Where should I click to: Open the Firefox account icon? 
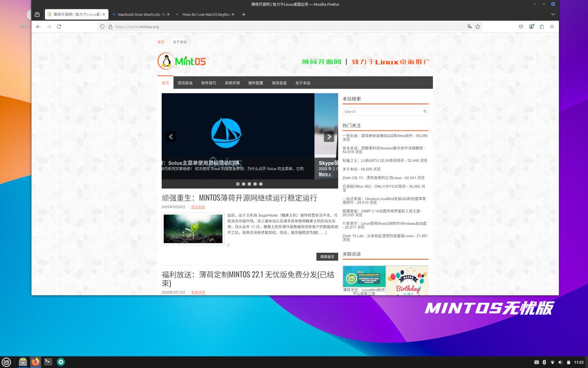click(x=531, y=27)
